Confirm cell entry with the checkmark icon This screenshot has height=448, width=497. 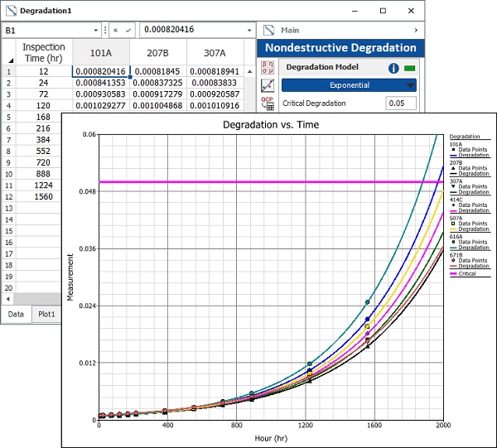[128, 30]
